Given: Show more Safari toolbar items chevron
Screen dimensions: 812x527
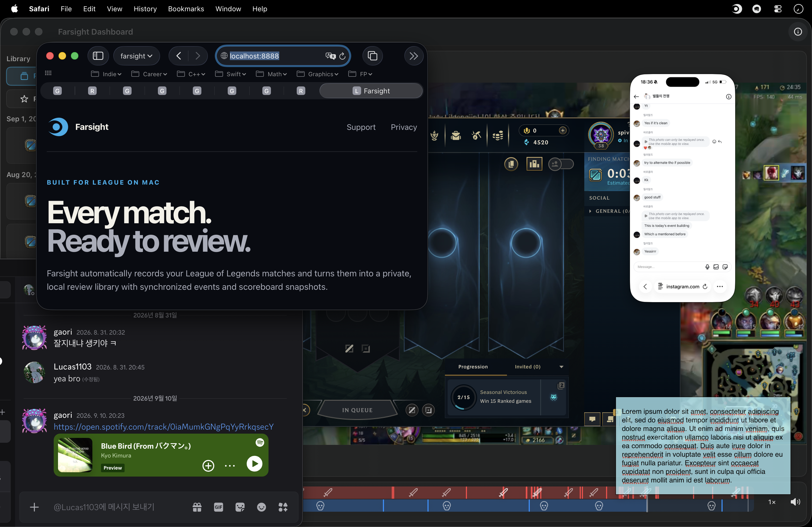Looking at the screenshot, I should click(414, 56).
